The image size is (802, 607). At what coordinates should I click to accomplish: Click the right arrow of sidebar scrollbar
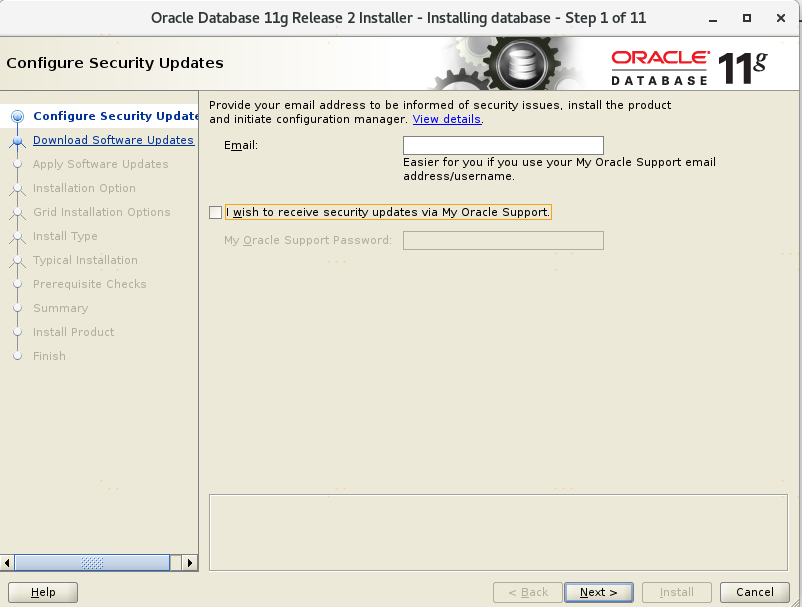(190, 563)
